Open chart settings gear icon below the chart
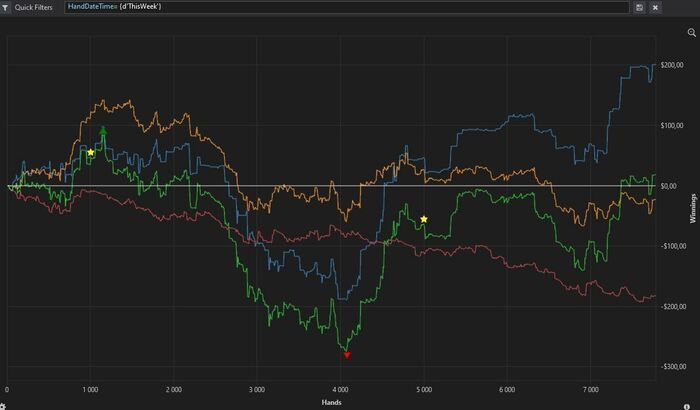 tap(2, 406)
